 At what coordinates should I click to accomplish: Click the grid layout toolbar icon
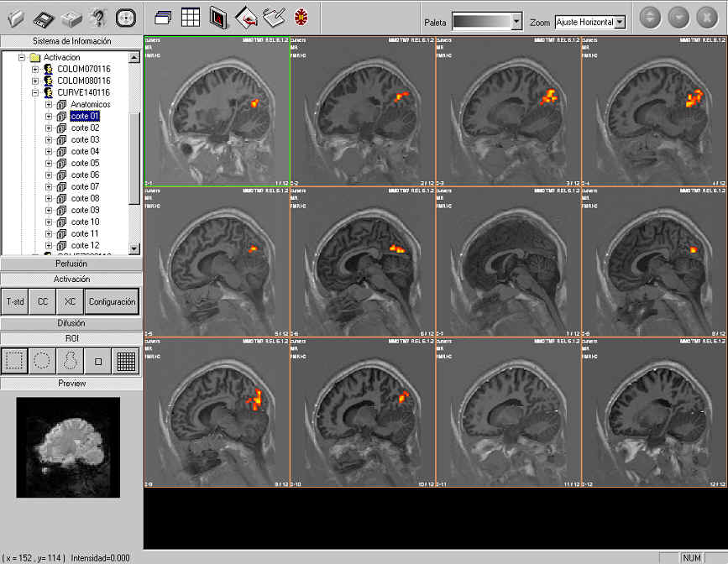(x=191, y=17)
